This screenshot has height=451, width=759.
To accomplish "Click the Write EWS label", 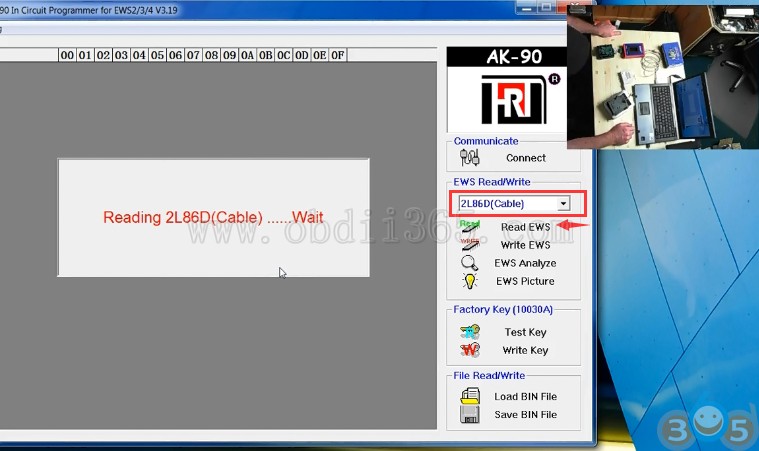I will click(x=525, y=245).
